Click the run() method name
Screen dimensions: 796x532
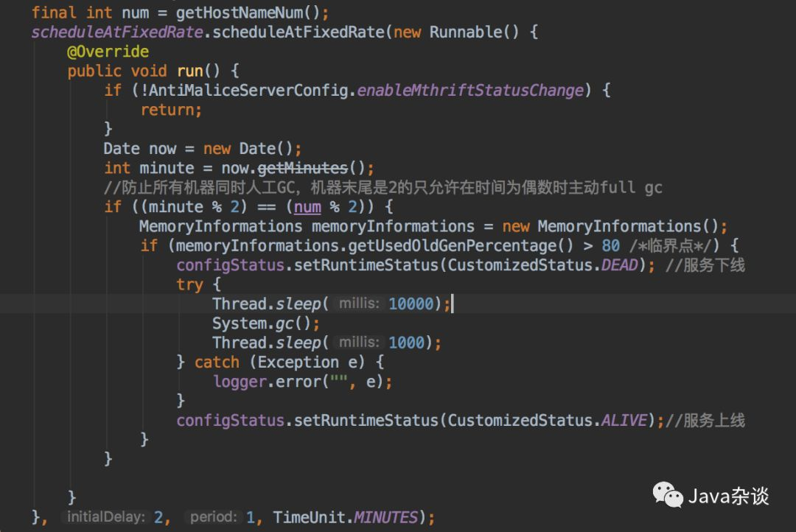click(x=198, y=71)
